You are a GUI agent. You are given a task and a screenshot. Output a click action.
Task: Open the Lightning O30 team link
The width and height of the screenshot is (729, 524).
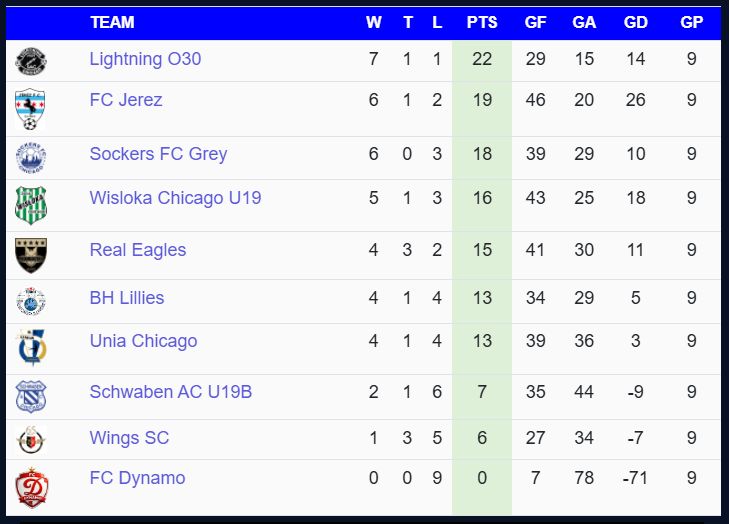[145, 59]
